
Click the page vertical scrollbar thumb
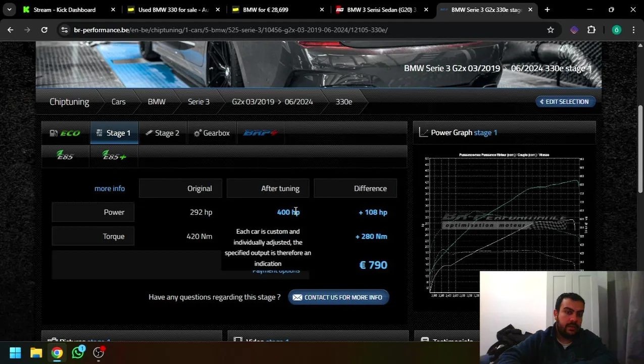pos(640,149)
